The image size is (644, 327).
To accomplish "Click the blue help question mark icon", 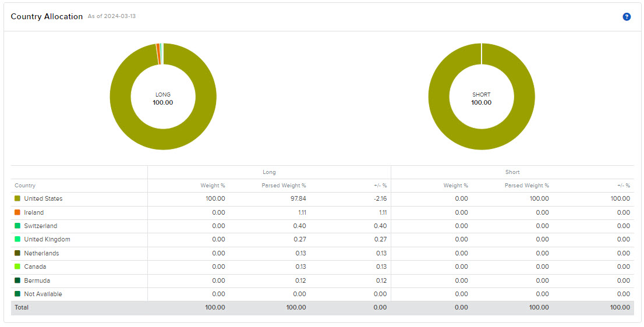I will (x=627, y=17).
